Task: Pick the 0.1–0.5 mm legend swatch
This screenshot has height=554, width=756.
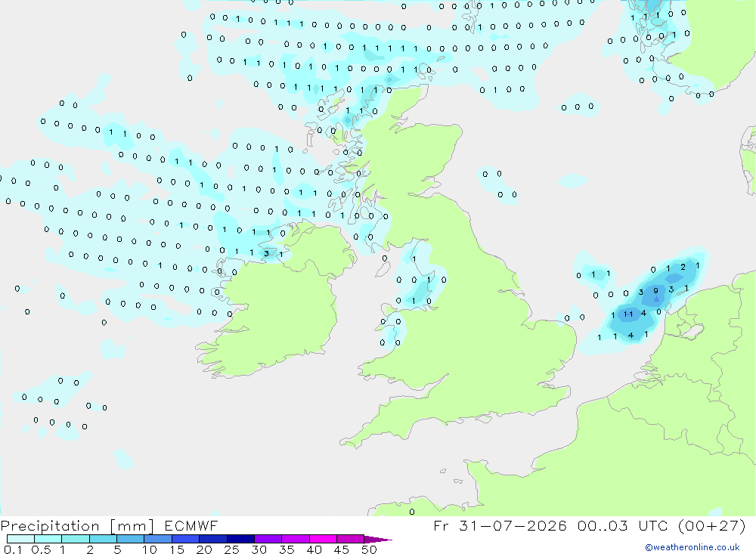Action: (20, 539)
